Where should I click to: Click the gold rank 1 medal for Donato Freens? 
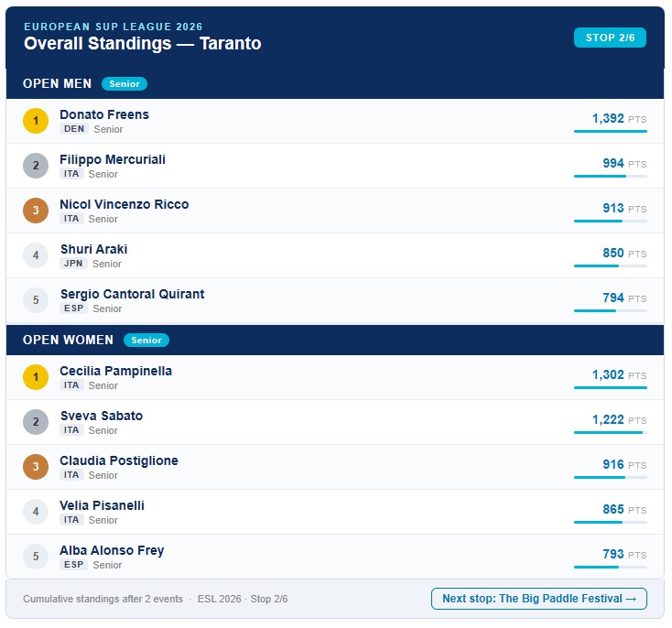point(36,121)
